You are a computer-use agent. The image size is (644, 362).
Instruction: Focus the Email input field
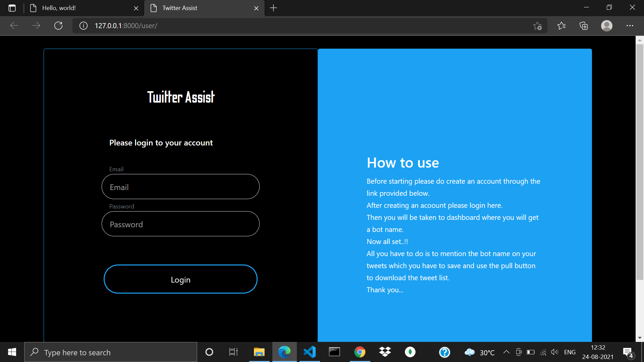[180, 187]
